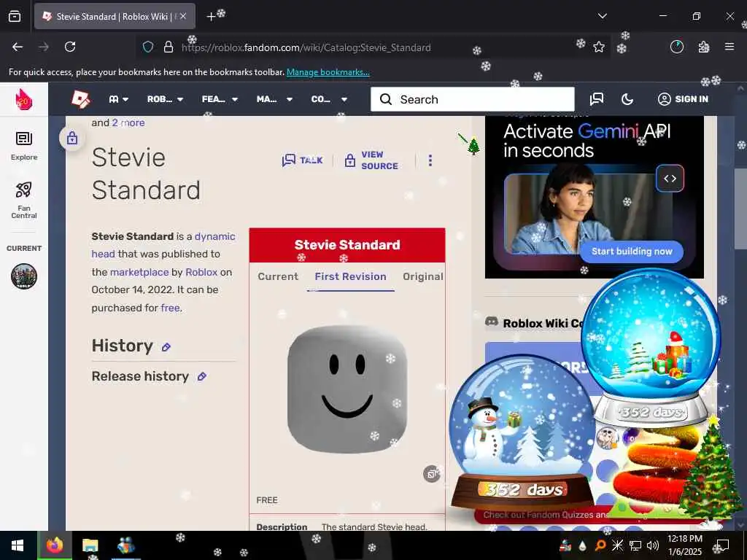The width and height of the screenshot is (747, 560).
Task: Click VIEW SOURCE button
Action: pyautogui.click(x=371, y=160)
